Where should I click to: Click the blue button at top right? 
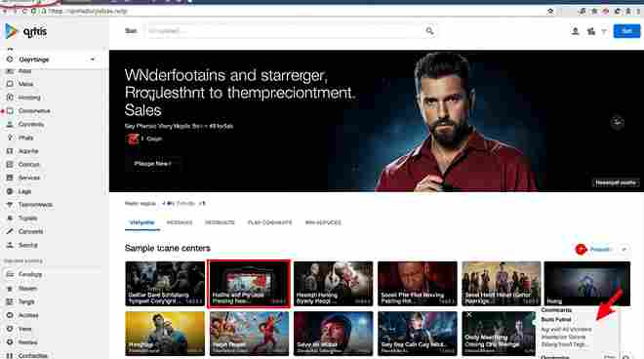pos(626,31)
